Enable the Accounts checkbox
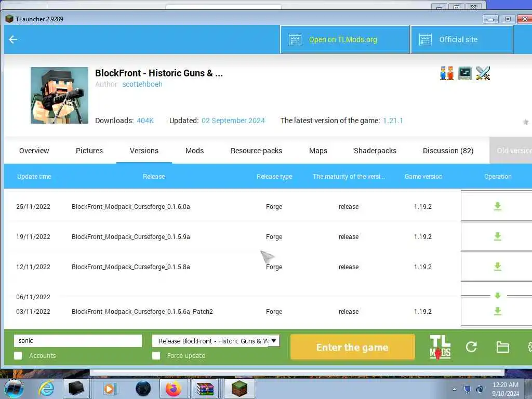Image resolution: width=532 pixels, height=399 pixels. click(x=18, y=355)
